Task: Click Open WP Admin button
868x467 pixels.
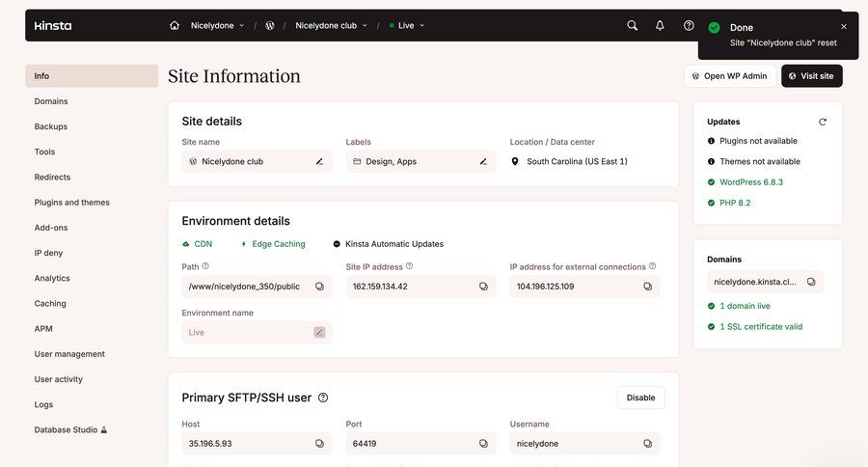Action: [x=730, y=76]
